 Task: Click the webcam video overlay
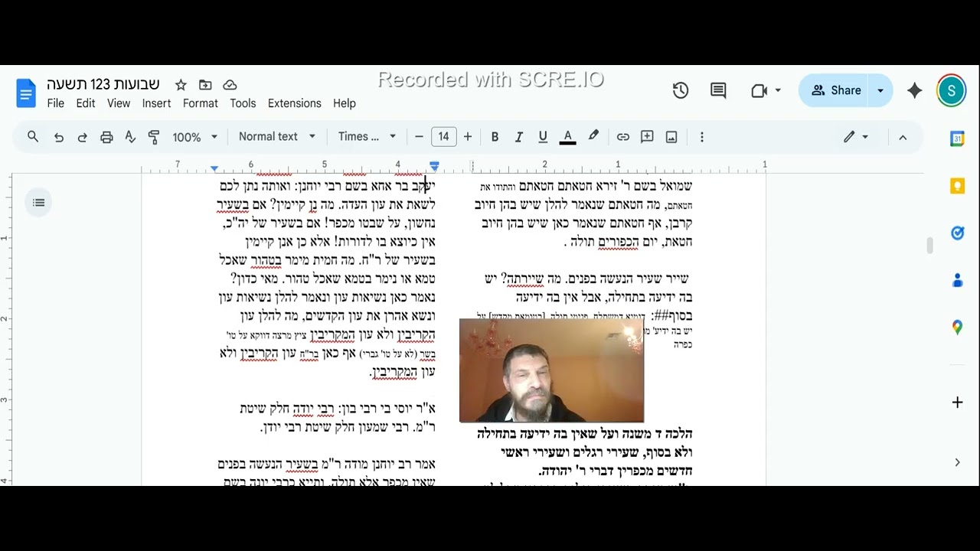pyautogui.click(x=551, y=370)
